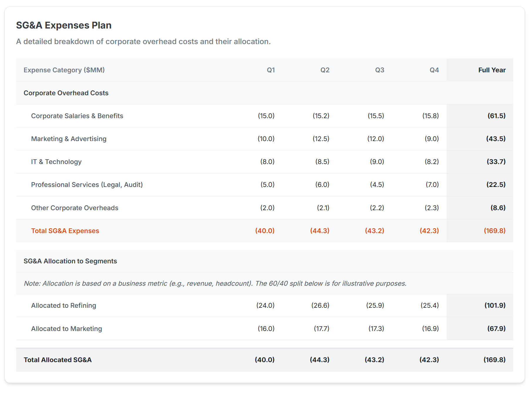Click the Marketing & Advertising label

tap(69, 139)
